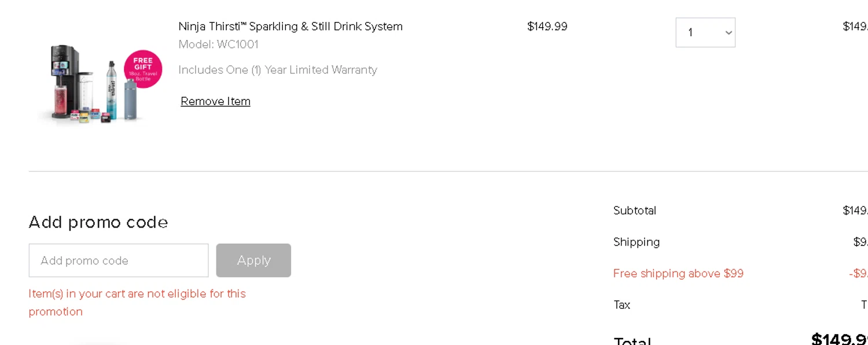The image size is (868, 345).
Task: Click the Remove Item link
Action: pos(215,102)
